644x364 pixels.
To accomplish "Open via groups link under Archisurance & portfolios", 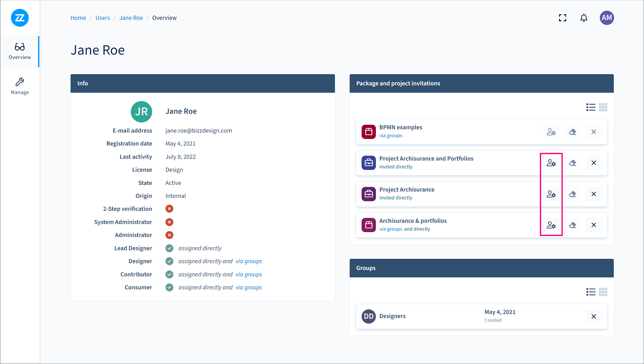I will tap(391, 229).
